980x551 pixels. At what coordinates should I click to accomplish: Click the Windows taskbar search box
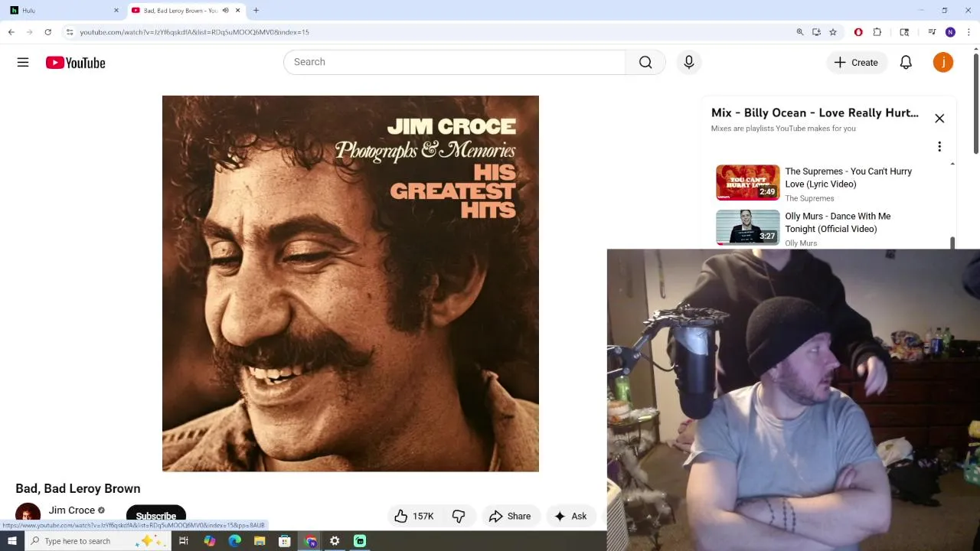pos(98,541)
